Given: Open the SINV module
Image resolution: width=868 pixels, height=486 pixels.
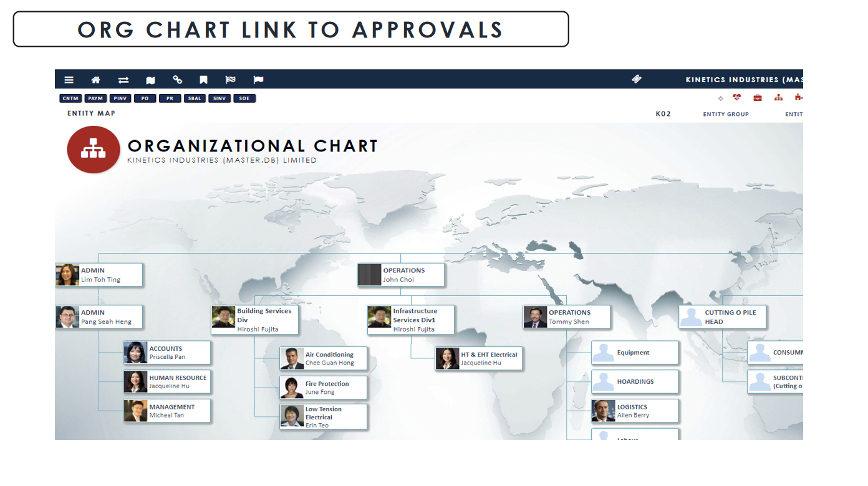Looking at the screenshot, I should click(219, 98).
